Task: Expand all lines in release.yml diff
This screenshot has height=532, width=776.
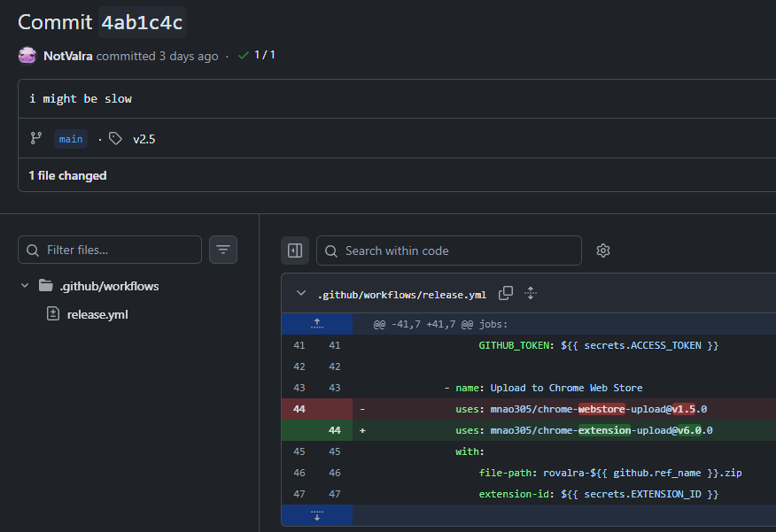Action: [x=531, y=293]
